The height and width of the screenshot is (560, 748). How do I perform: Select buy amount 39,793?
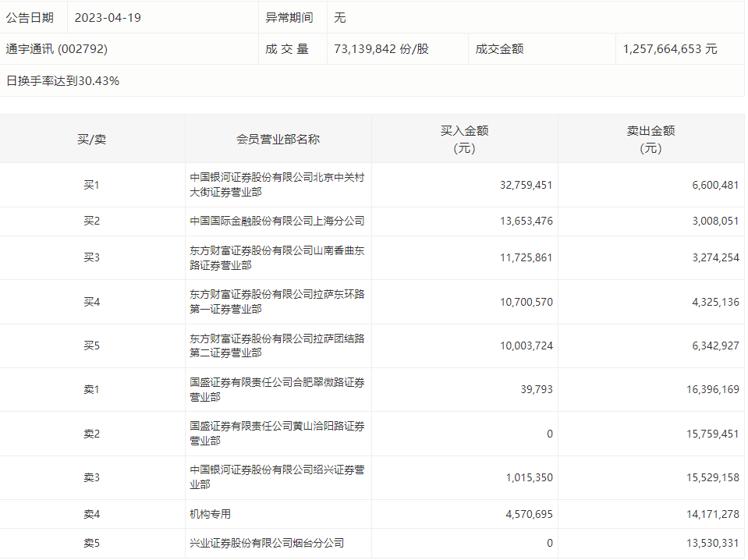click(x=537, y=390)
